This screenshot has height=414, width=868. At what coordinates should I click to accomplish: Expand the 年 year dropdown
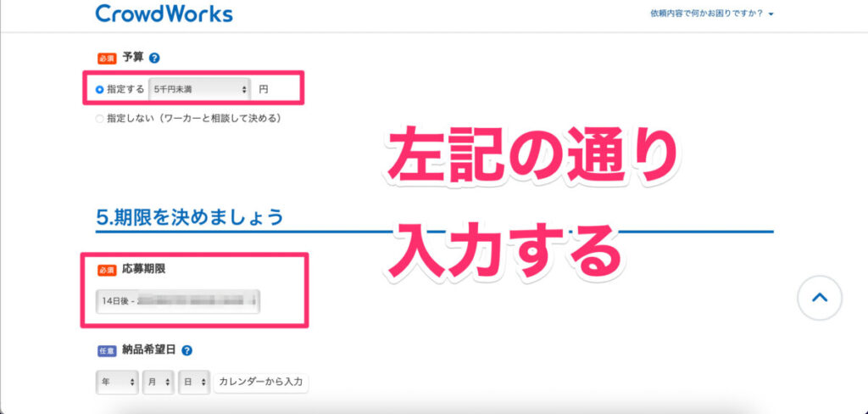[x=117, y=383]
